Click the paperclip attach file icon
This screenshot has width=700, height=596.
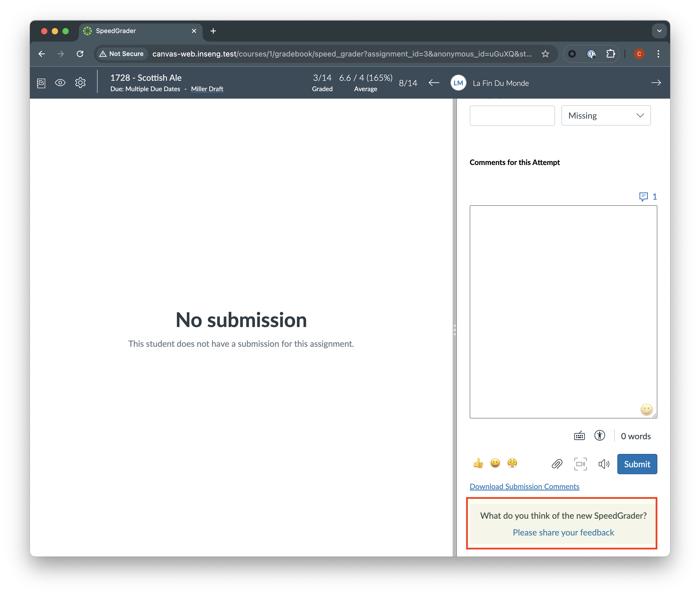[557, 464]
